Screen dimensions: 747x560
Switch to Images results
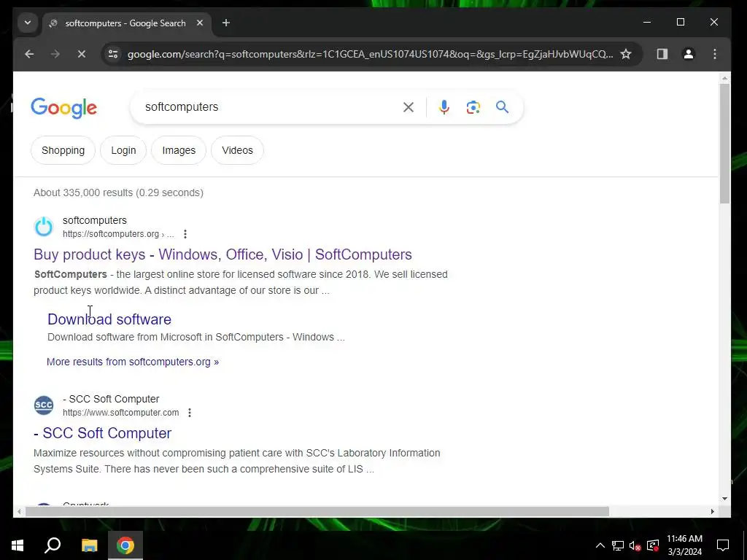pyautogui.click(x=179, y=150)
